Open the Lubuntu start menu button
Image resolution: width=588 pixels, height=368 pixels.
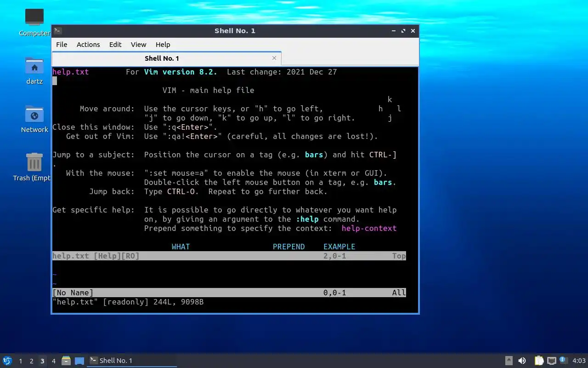[7, 361]
